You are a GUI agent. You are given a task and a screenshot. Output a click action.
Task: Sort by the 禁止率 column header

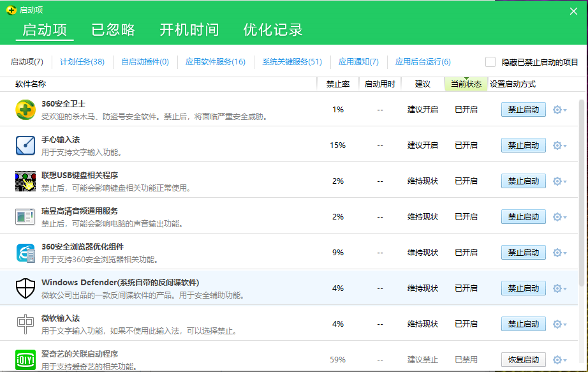coord(338,84)
